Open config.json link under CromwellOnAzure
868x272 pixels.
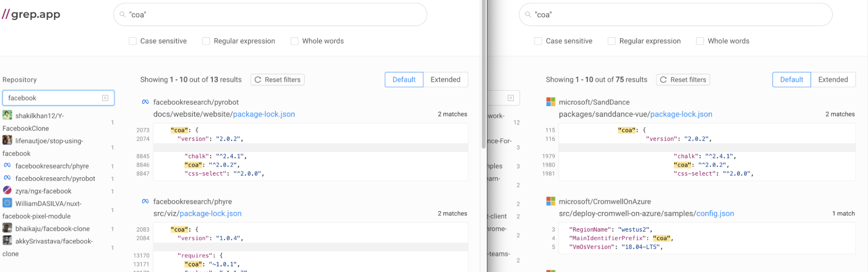click(715, 213)
